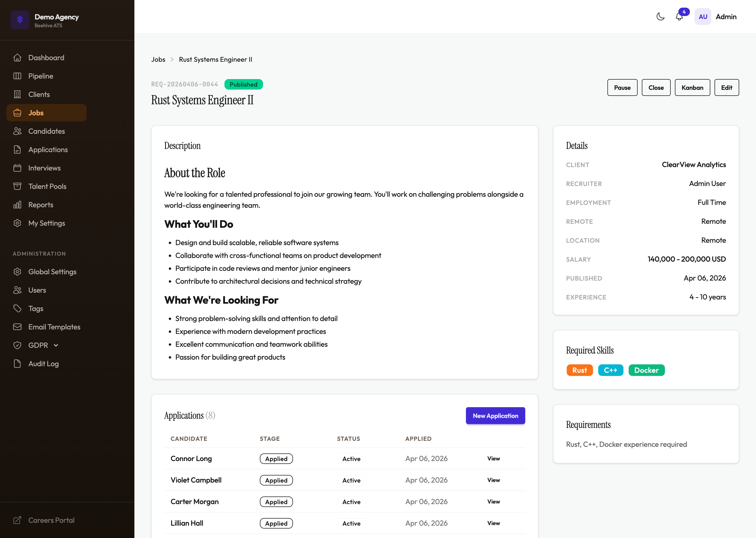Click the Email Templates envelope icon
This screenshot has width=756, height=538.
[18, 327]
